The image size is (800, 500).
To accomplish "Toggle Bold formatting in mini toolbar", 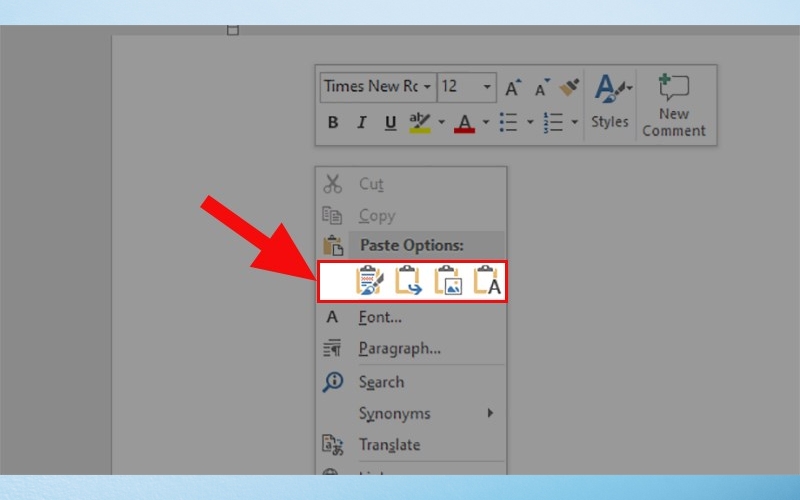I will click(x=333, y=123).
